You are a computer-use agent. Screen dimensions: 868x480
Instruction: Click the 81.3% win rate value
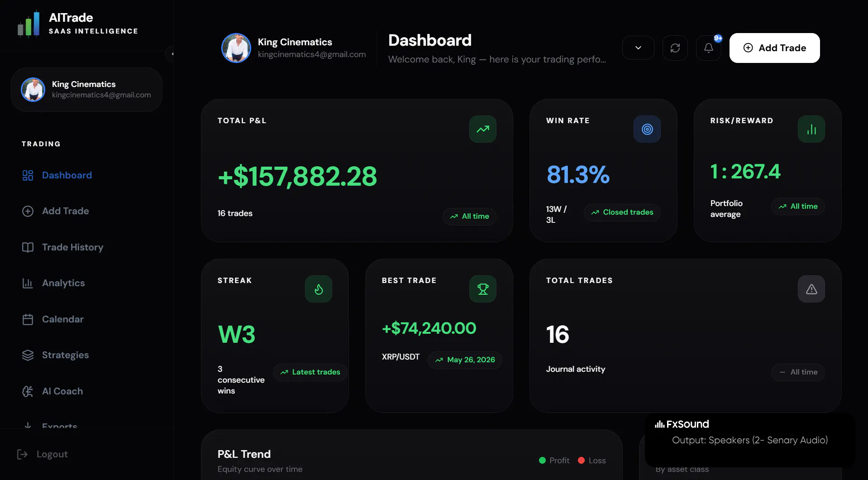[x=578, y=174]
